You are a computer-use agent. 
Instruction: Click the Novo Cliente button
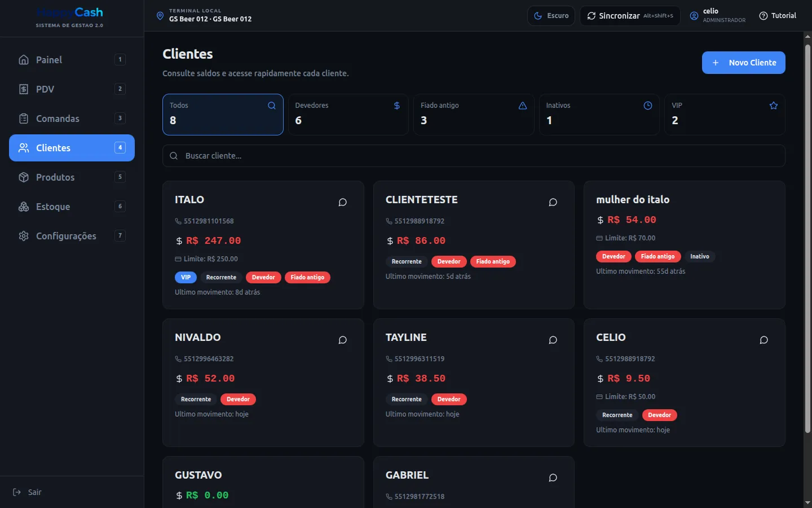(744, 63)
